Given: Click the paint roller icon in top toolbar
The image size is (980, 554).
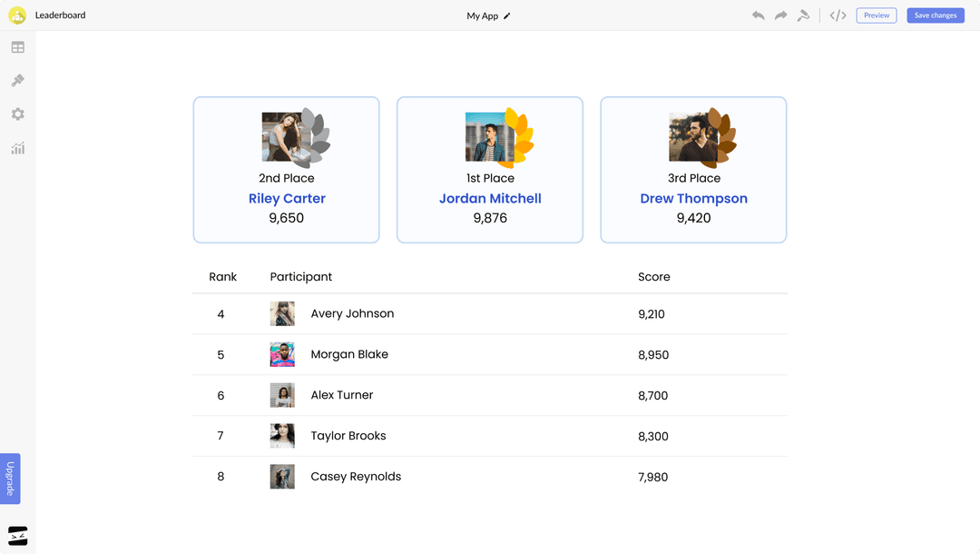Looking at the screenshot, I should point(804,15).
